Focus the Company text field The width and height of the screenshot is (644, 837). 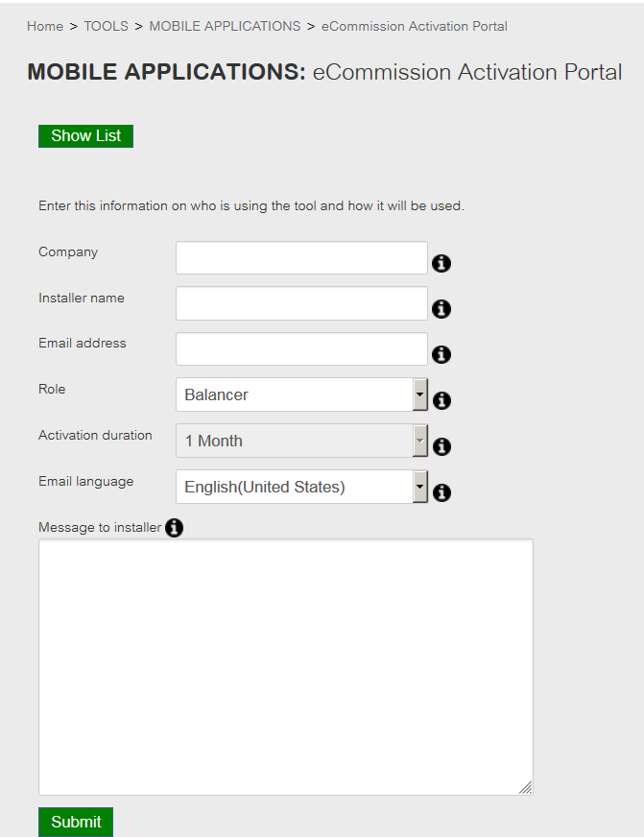click(301, 258)
